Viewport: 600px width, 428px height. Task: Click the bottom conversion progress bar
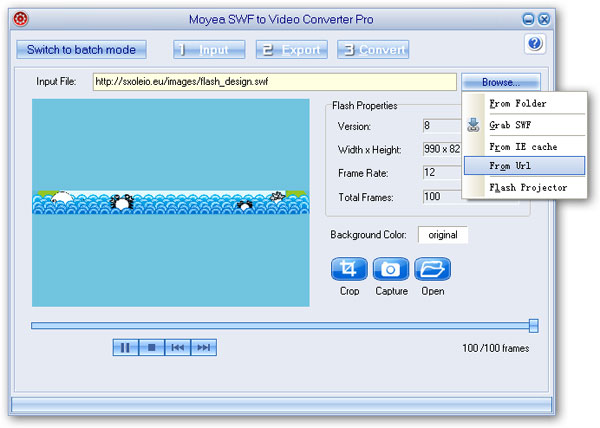click(x=281, y=405)
